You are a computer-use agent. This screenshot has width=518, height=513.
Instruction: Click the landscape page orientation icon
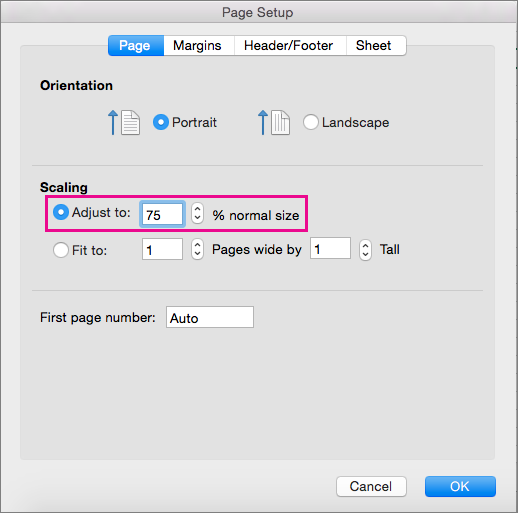coord(274,122)
